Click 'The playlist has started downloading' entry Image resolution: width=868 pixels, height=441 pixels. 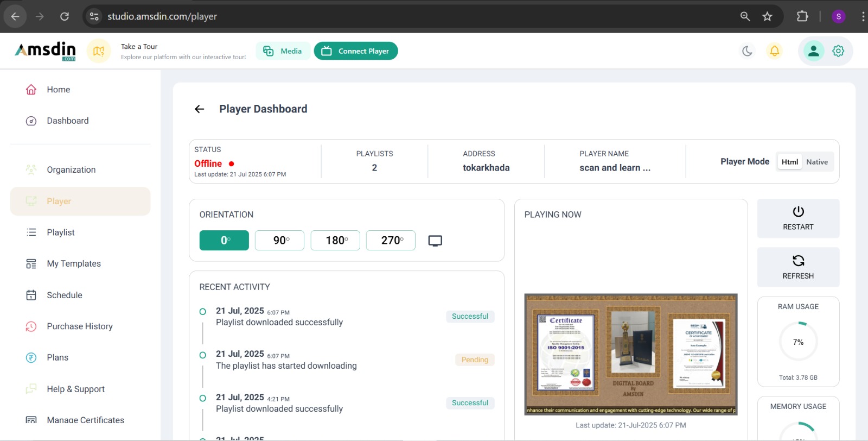(286, 366)
